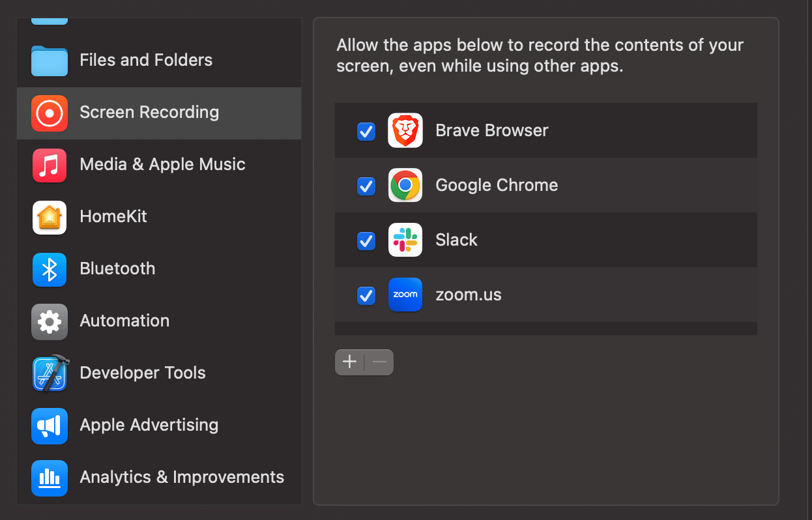The width and height of the screenshot is (812, 520).
Task: Disable screen recording for Slack checkbox
Action: pos(366,241)
